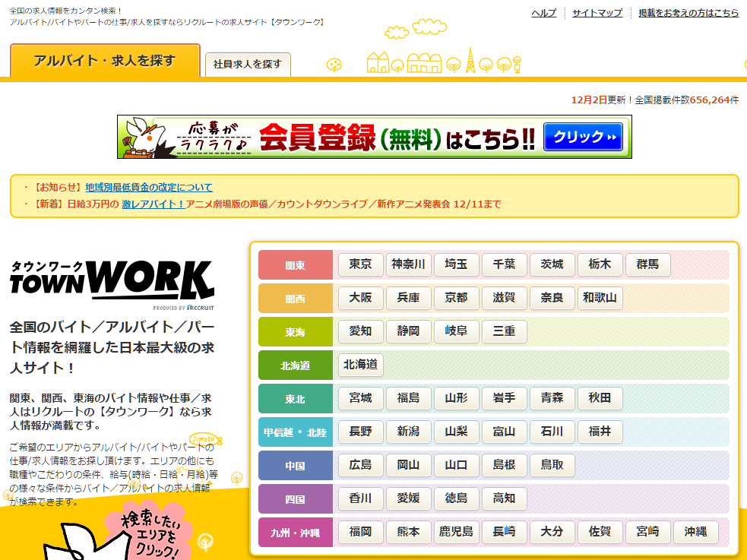Click the 関東 region label
Image resolution: width=747 pixels, height=560 pixels.
tap(296, 264)
